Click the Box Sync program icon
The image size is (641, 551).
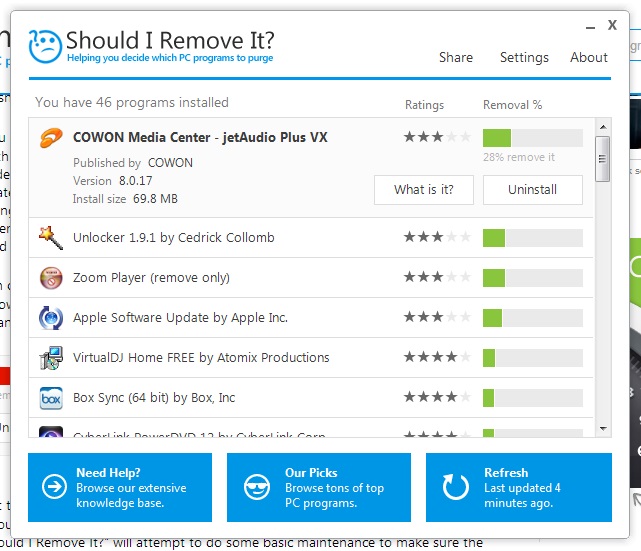51,398
